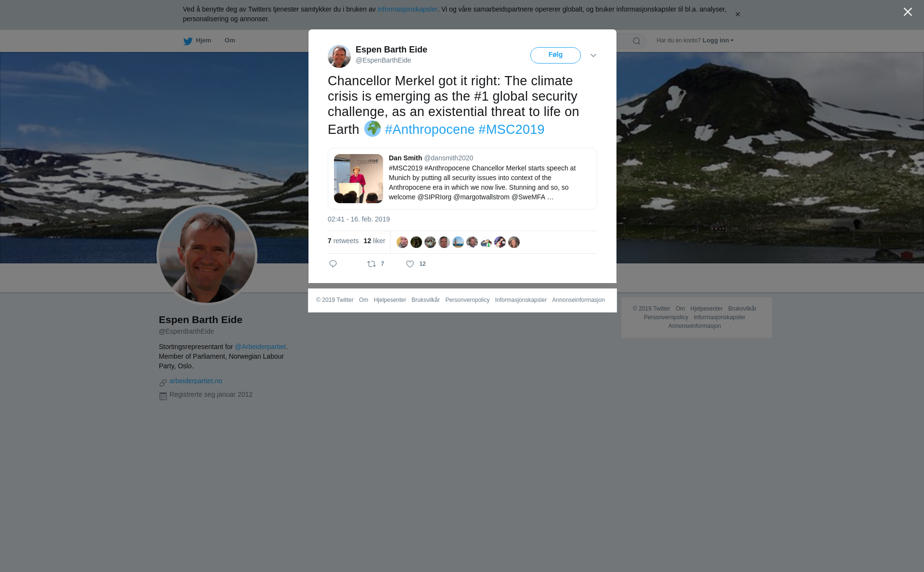Open the quoted tweet's Merkel speech photo

(359, 179)
